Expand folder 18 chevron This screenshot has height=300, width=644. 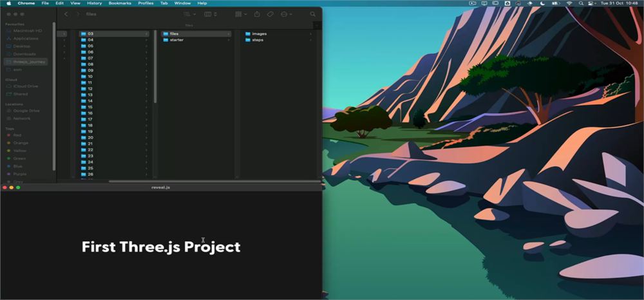[x=146, y=126]
